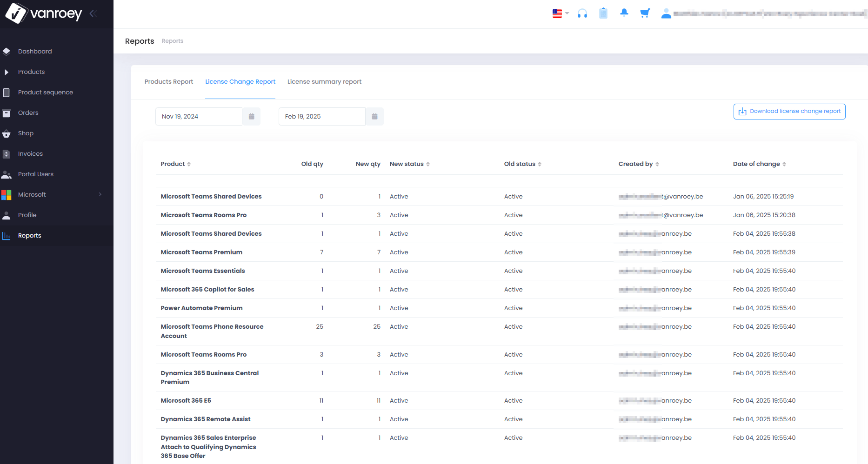868x464 pixels.
Task: Open Reports in sidebar
Action: [x=30, y=235]
